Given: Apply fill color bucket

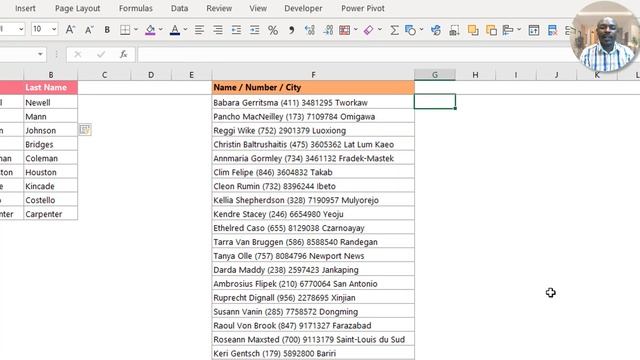Looking at the screenshot, I should (x=150, y=30).
